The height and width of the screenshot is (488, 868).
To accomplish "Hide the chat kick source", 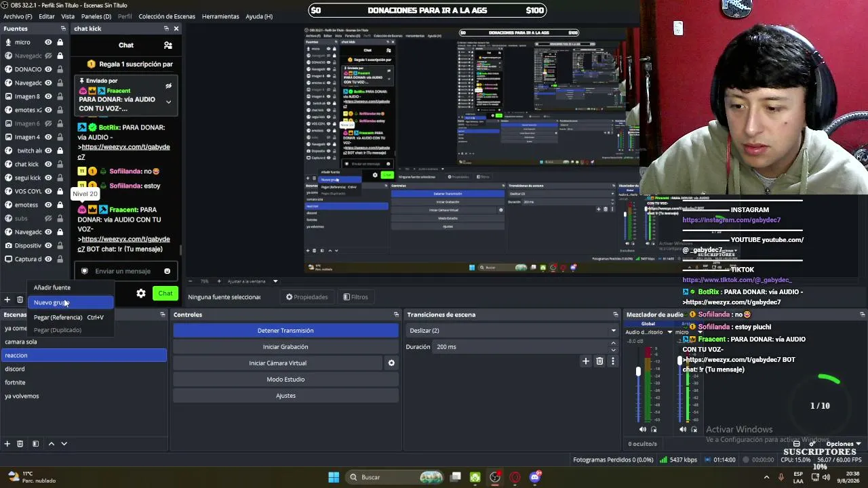I will [x=48, y=164].
